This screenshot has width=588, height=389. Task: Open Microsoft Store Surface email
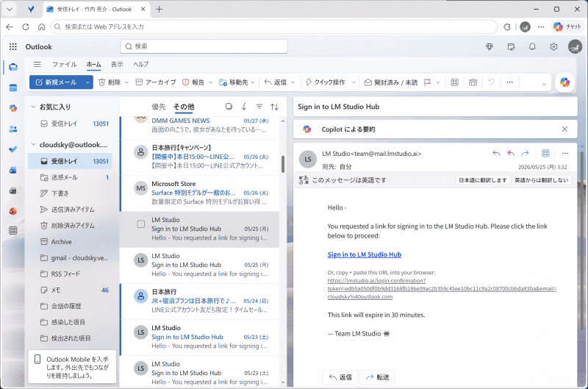[200, 193]
